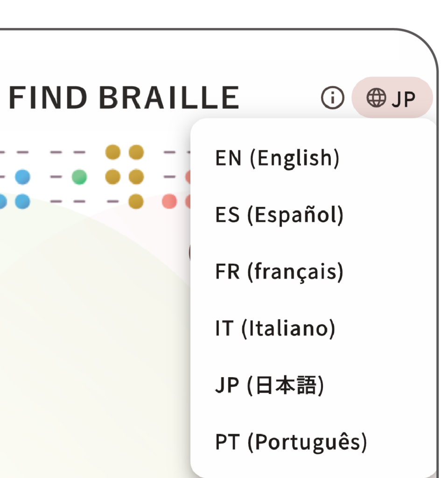Click the middle-row right yellow dot

point(136,177)
